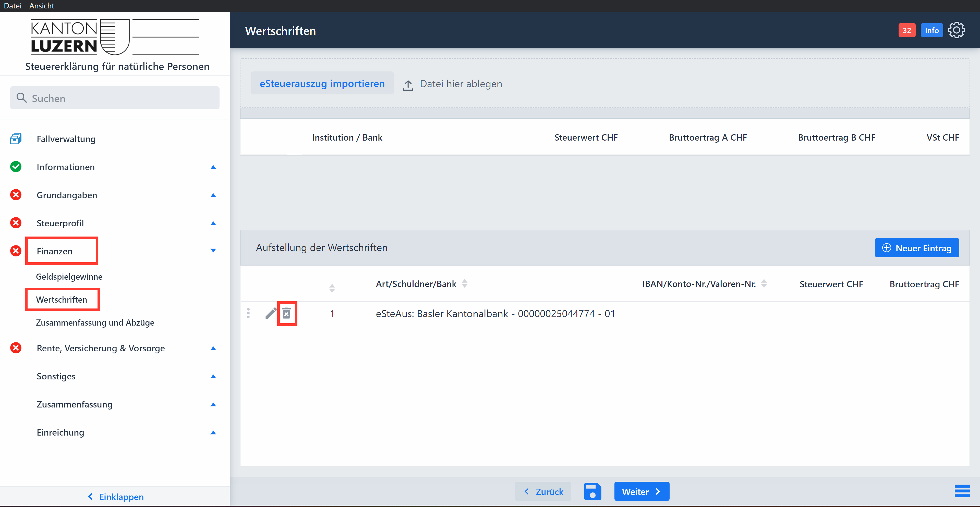Expand the Informationen section arrow
980x507 pixels.
point(213,167)
